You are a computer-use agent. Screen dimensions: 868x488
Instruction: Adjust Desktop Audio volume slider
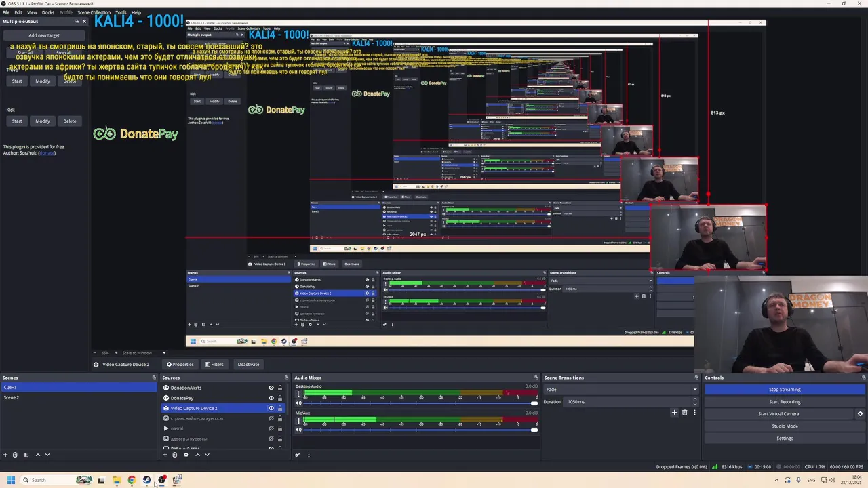[x=420, y=403]
